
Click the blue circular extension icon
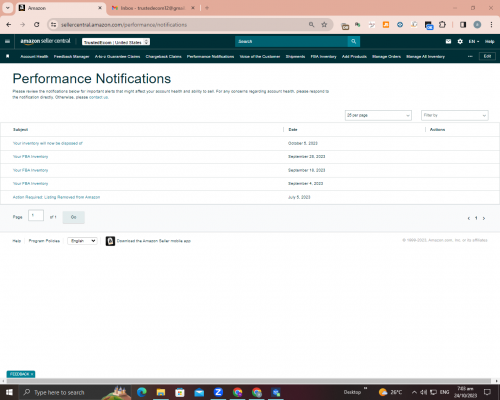[400, 25]
